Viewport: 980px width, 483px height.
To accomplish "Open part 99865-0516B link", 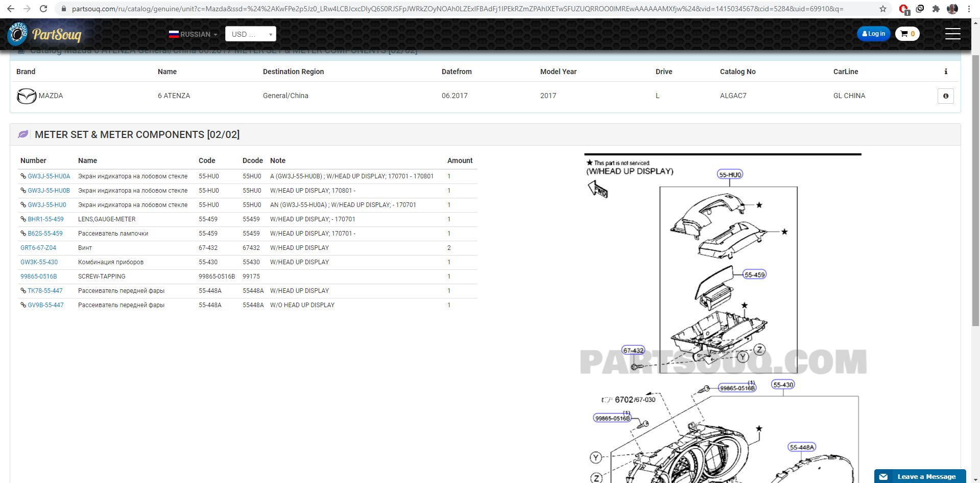I will (x=38, y=277).
